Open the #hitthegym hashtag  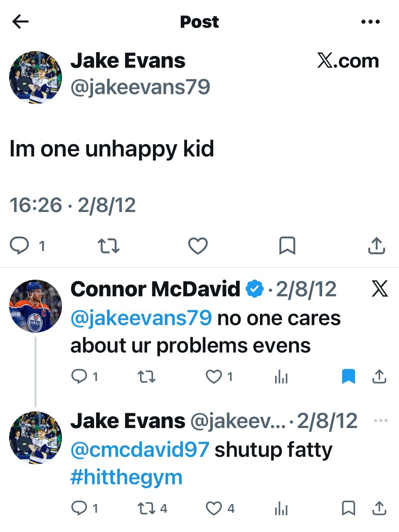(x=126, y=477)
